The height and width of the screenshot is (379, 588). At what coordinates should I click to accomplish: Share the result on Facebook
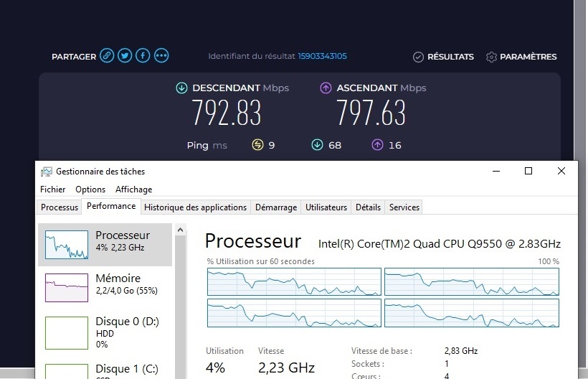(143, 56)
